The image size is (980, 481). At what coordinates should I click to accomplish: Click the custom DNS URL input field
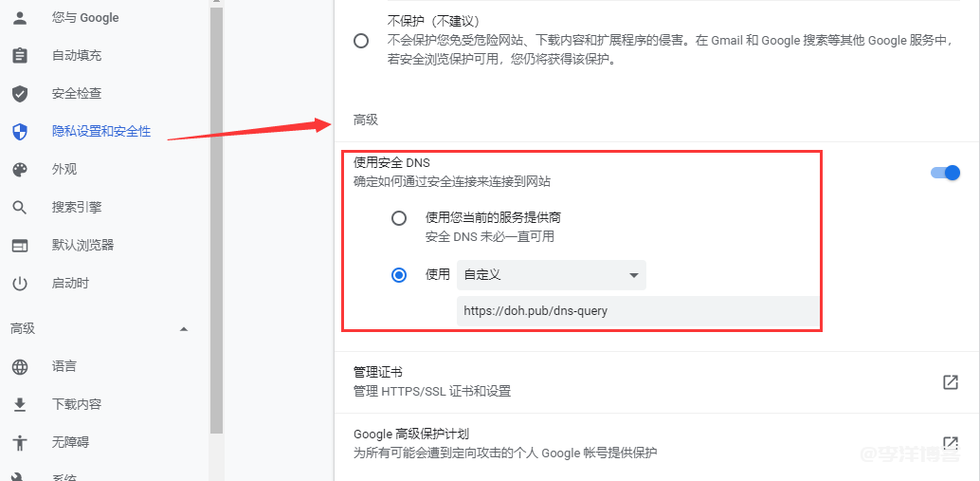(637, 310)
